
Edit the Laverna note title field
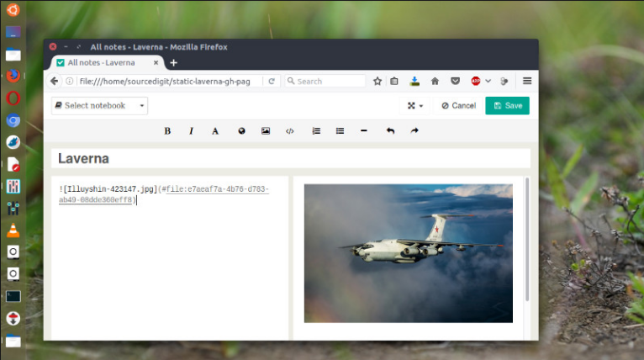pos(291,159)
